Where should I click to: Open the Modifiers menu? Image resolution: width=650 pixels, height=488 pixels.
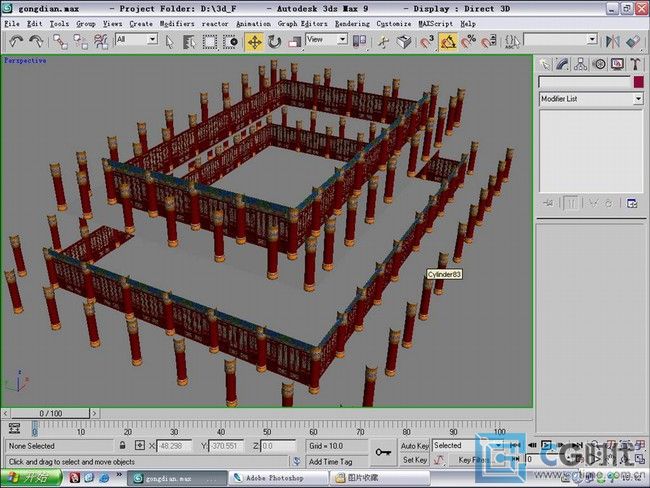point(177,24)
